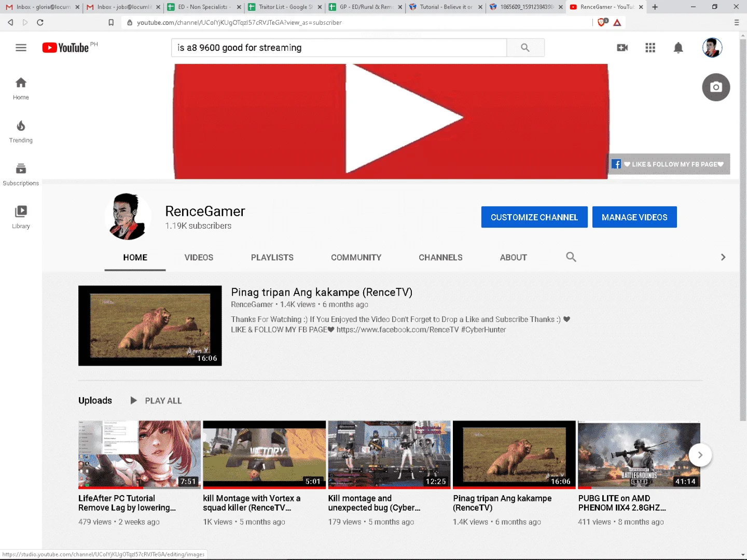747x560 pixels.
Task: Search within the channel using magnifier icon
Action: point(571,257)
